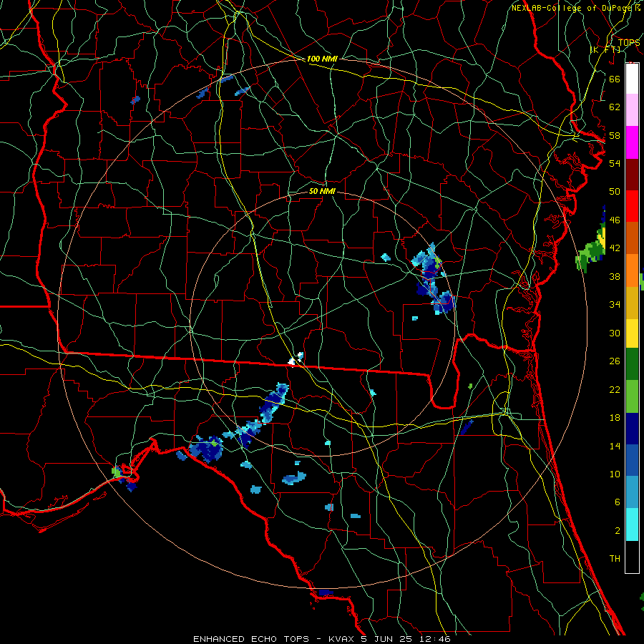Viewport: 644px width, 644px height.
Task: Click the bright red legend swatch
Action: pyautogui.click(x=632, y=206)
